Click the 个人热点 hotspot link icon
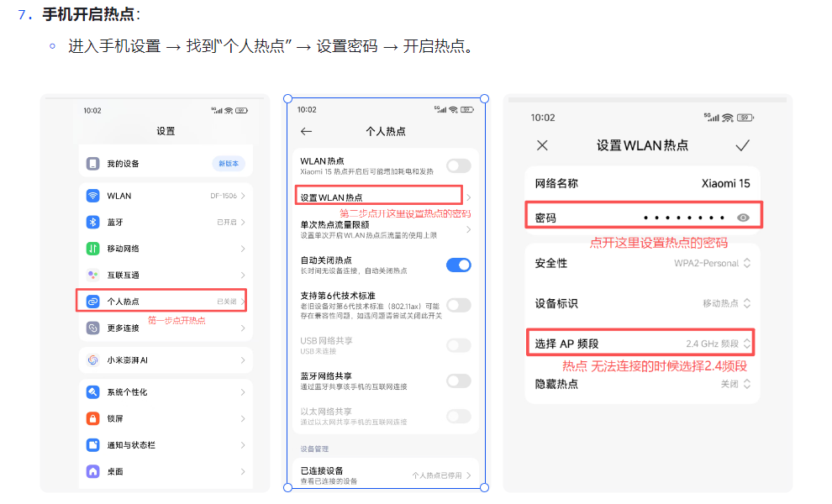 (x=92, y=302)
